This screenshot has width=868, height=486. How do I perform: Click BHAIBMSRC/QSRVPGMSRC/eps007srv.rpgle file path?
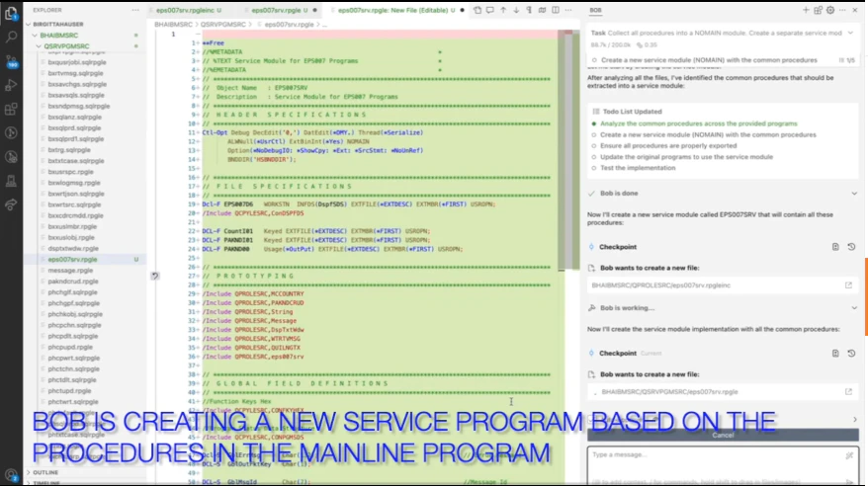[x=669, y=391]
